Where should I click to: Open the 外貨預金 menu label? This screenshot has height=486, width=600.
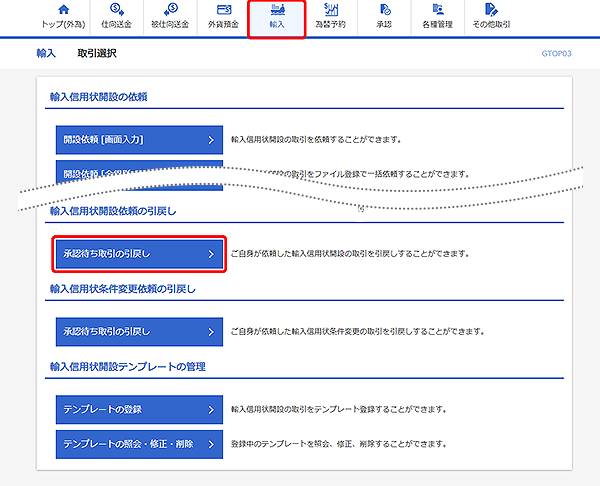tap(223, 24)
